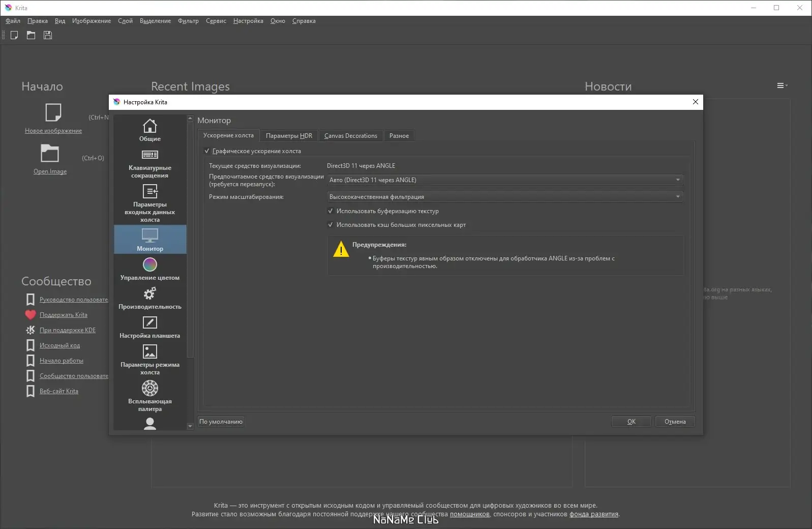This screenshot has width=812, height=529.
Task: Click the settings sidebar scroll down arrow
Action: (x=191, y=426)
